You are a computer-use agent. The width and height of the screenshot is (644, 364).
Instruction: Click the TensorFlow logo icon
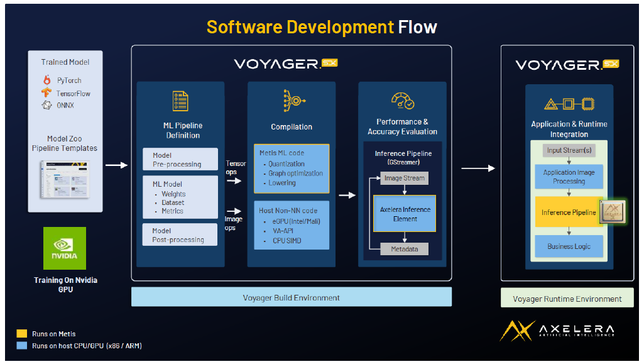click(46, 93)
